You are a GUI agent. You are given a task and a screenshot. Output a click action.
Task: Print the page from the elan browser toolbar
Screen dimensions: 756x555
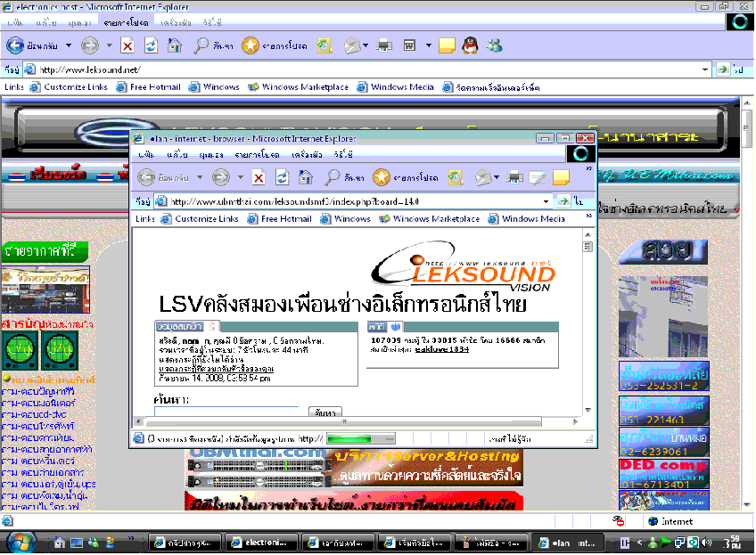515,178
